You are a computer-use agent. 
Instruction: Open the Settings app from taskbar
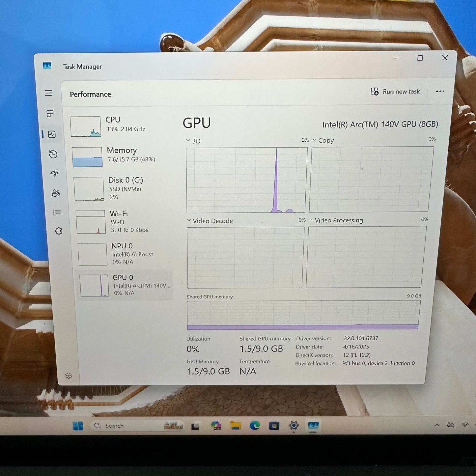(294, 426)
